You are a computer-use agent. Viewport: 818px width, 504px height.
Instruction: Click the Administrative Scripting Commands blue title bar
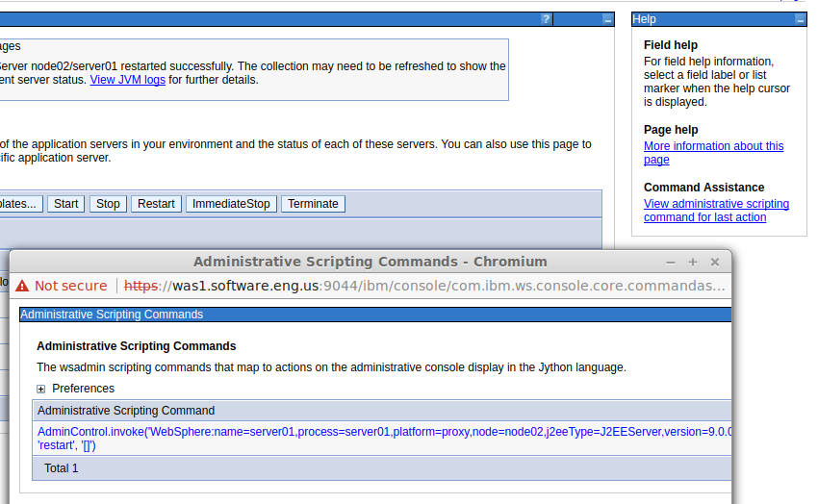[375, 315]
